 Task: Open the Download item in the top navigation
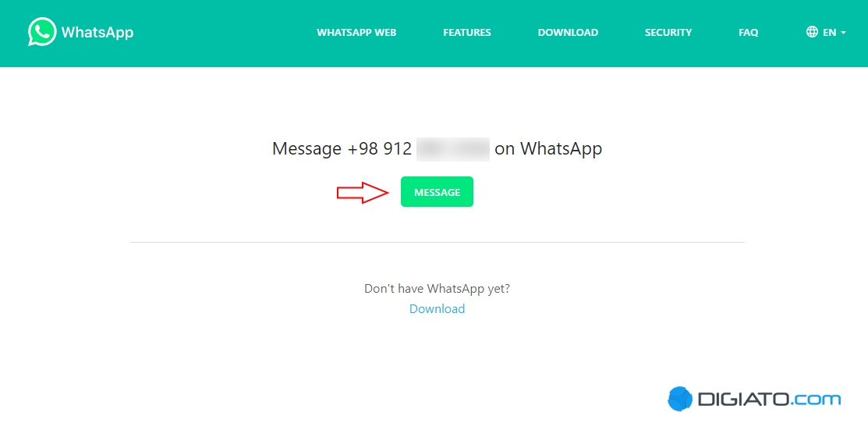tap(568, 33)
